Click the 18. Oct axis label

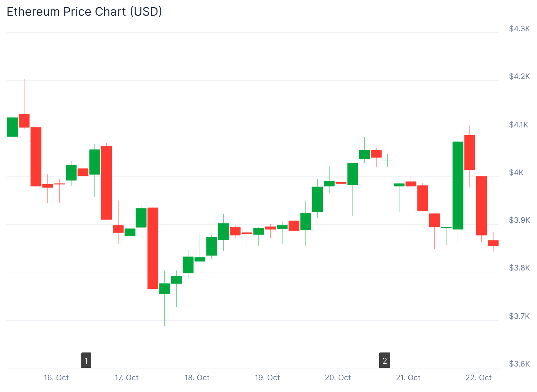click(197, 378)
